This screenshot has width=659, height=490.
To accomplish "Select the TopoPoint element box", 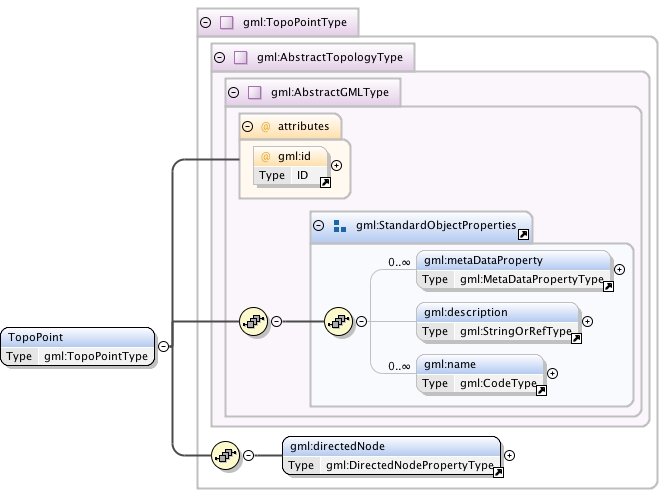I will [78, 347].
